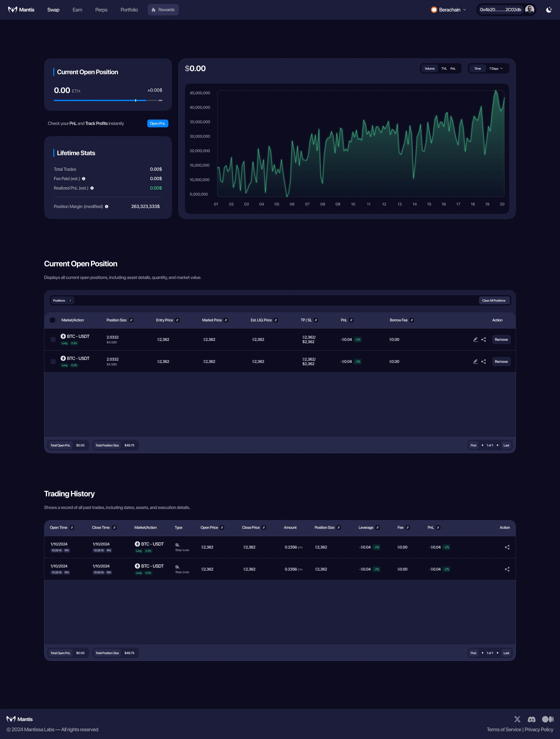Remove the first BTC - USDT position
560x739 pixels.
pos(501,340)
